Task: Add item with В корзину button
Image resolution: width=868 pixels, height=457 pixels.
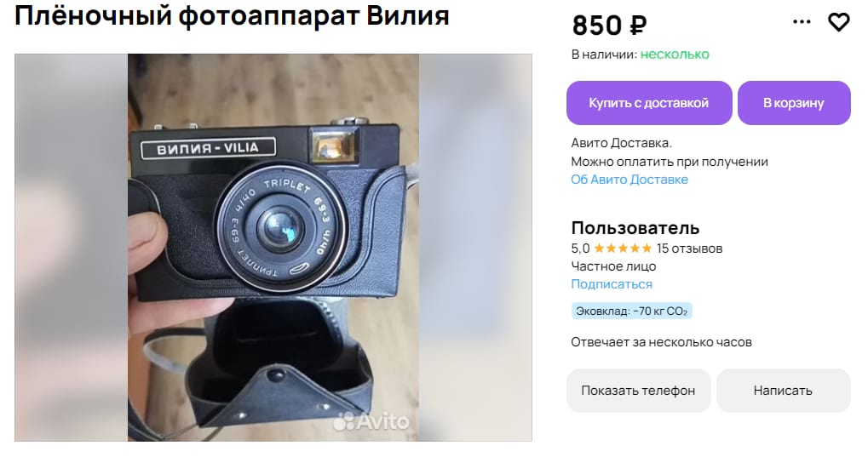Action: (793, 103)
